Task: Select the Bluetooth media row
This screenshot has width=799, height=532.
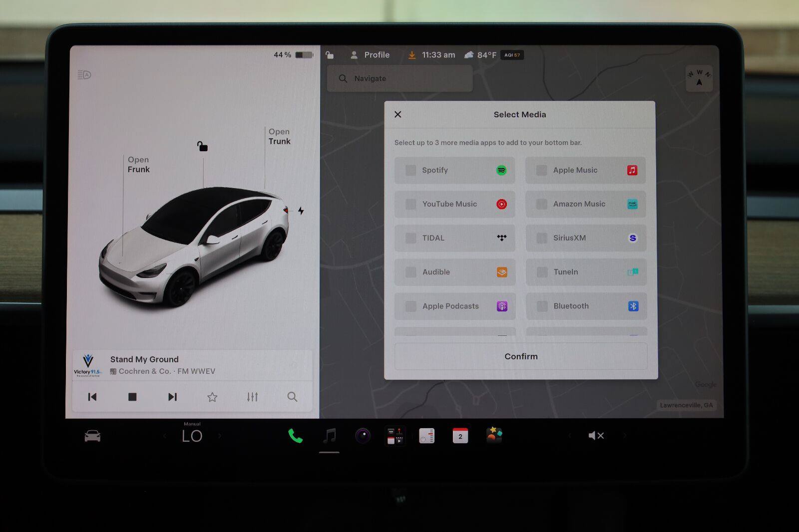Action: coord(586,306)
